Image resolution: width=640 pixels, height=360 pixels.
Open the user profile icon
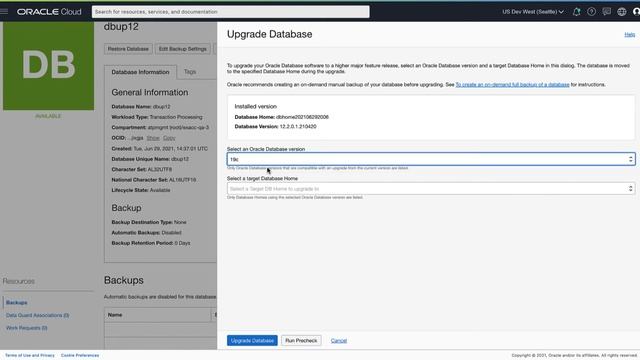click(636, 12)
